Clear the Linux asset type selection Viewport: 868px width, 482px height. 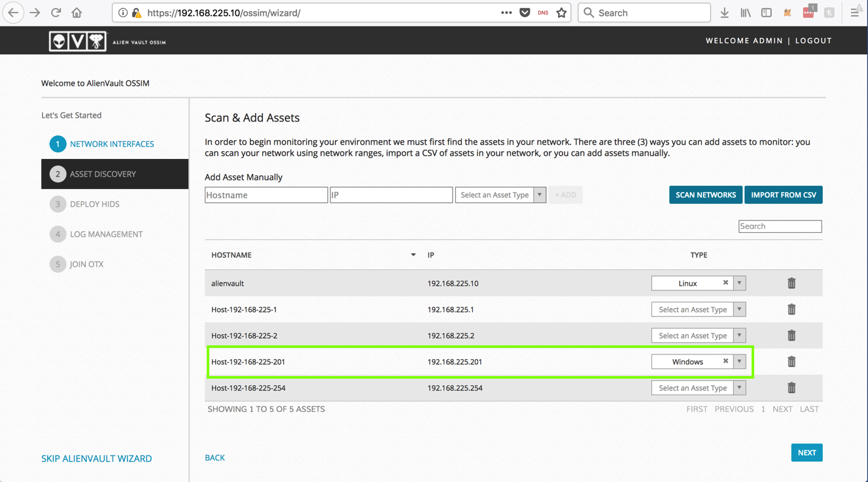click(725, 283)
